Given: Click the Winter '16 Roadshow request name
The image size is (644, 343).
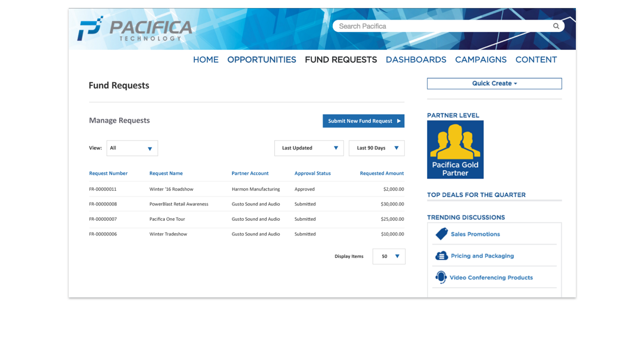Looking at the screenshot, I should (171, 189).
